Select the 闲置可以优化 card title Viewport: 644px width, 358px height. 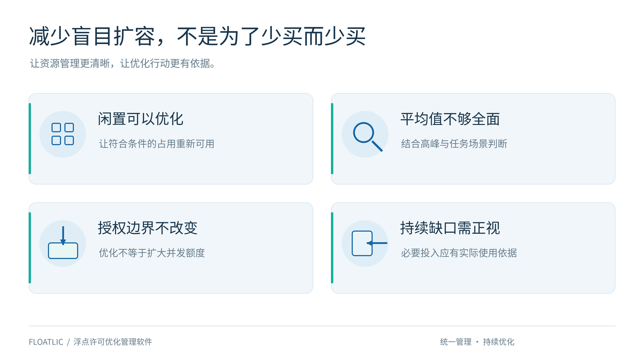coord(141,119)
